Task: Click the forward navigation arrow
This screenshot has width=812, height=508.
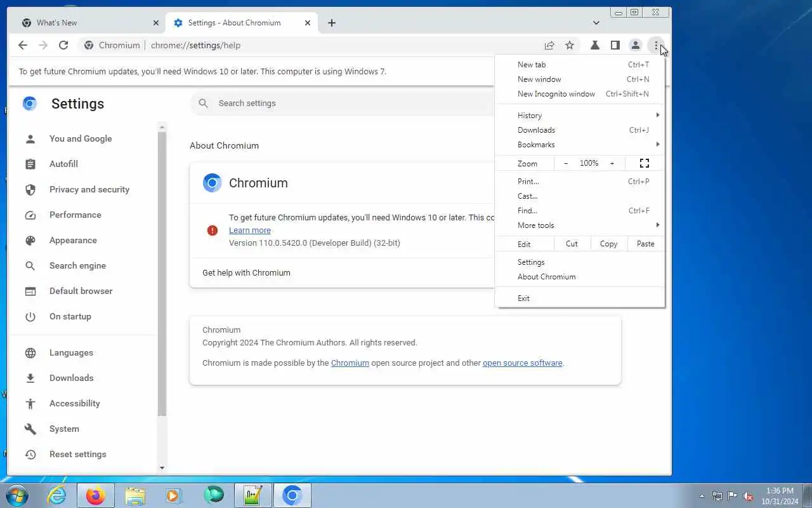Action: (x=43, y=45)
